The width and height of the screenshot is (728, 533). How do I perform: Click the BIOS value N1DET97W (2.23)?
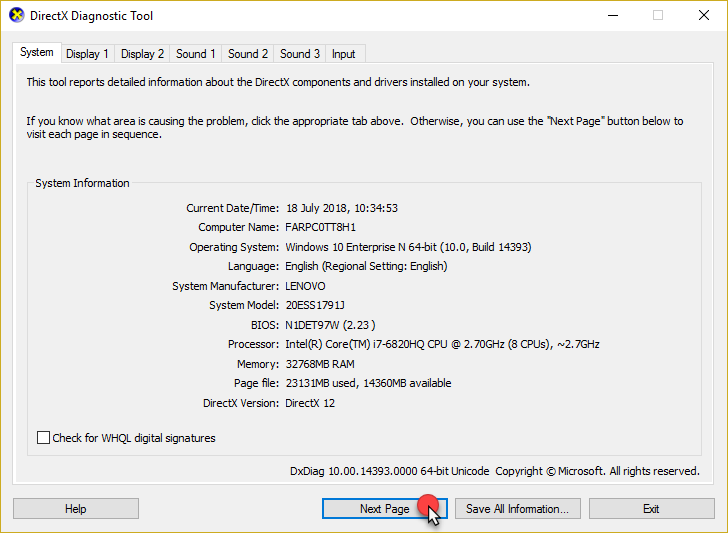click(x=330, y=325)
